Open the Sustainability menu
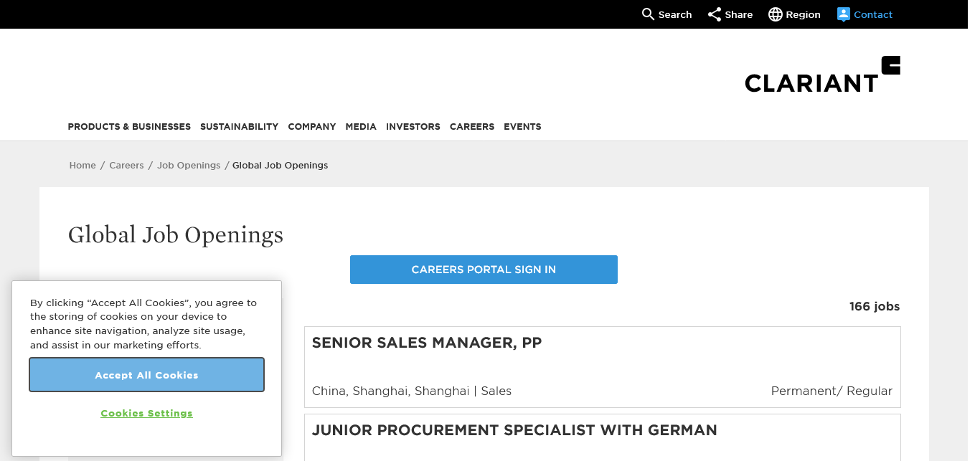 pos(239,127)
